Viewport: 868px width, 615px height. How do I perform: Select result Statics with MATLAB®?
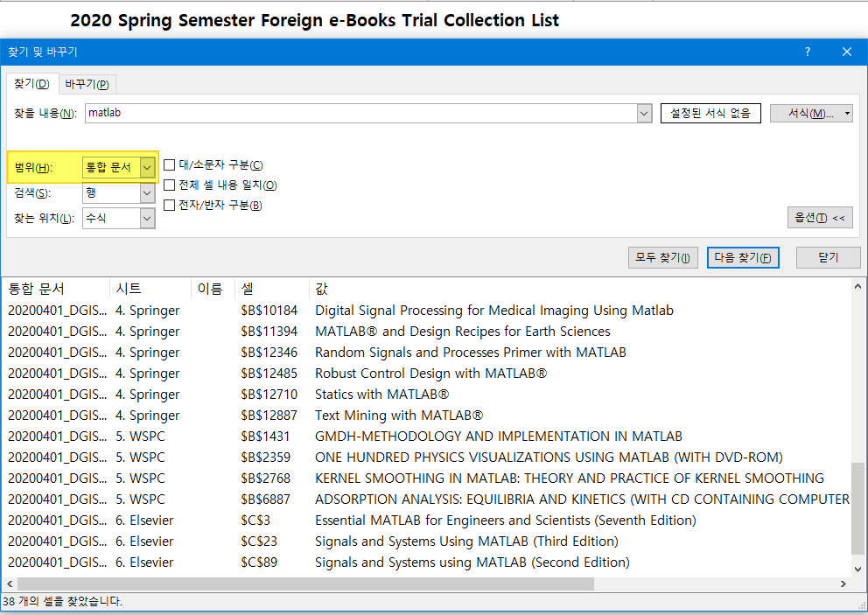pos(426,395)
